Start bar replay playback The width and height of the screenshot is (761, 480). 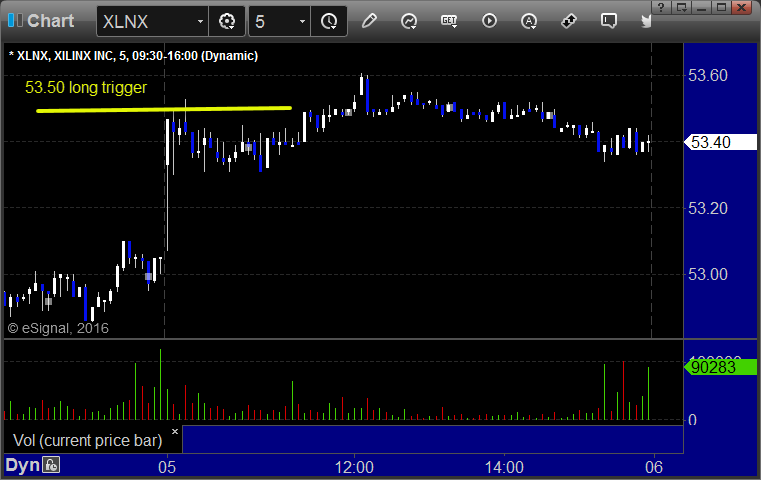tap(489, 21)
